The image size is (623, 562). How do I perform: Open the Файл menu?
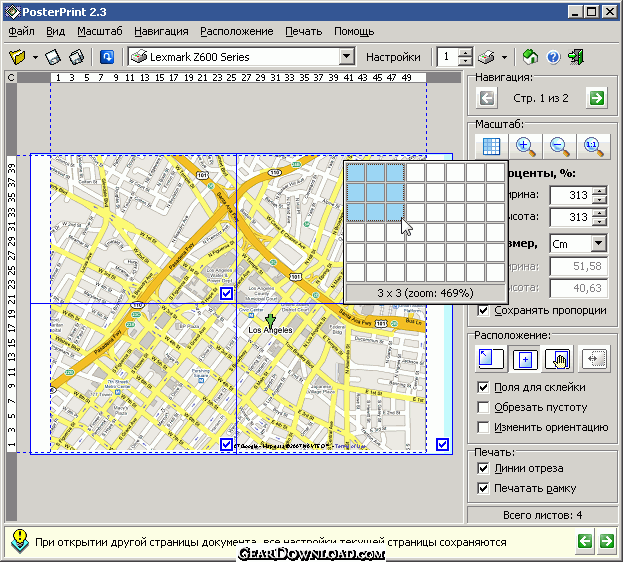click(x=21, y=31)
